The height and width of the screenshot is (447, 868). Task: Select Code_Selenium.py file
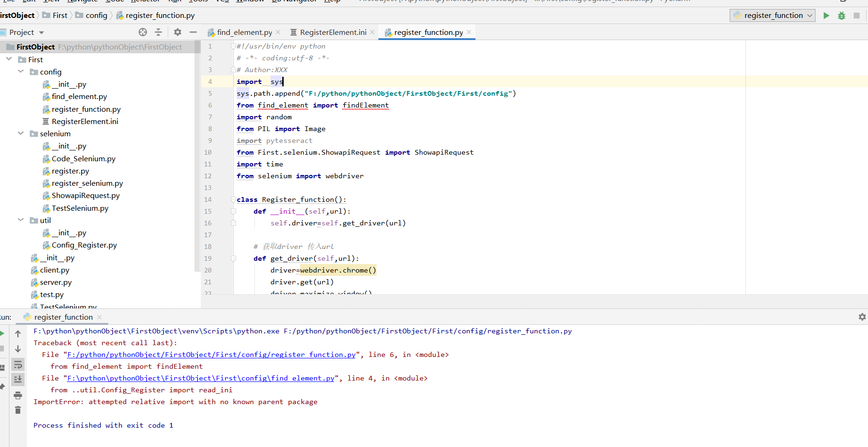point(83,158)
